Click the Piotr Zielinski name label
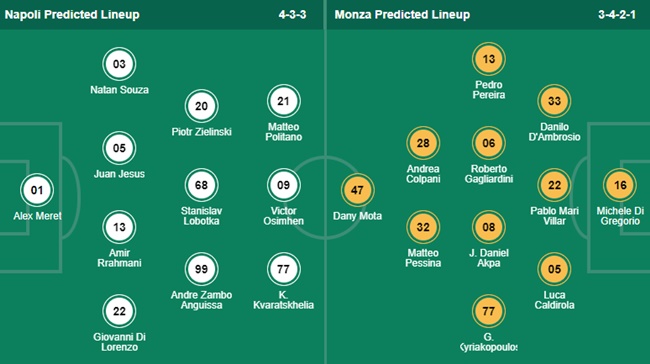650x364 pixels. pyautogui.click(x=201, y=132)
